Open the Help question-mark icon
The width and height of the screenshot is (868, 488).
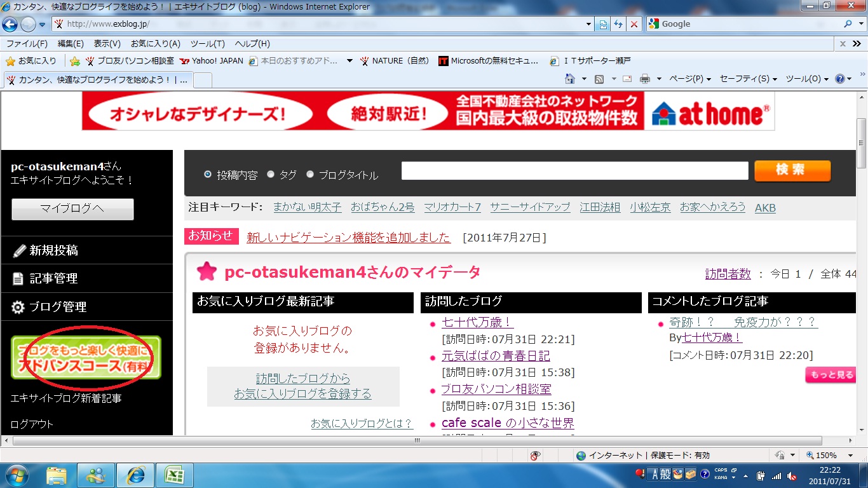(840, 79)
